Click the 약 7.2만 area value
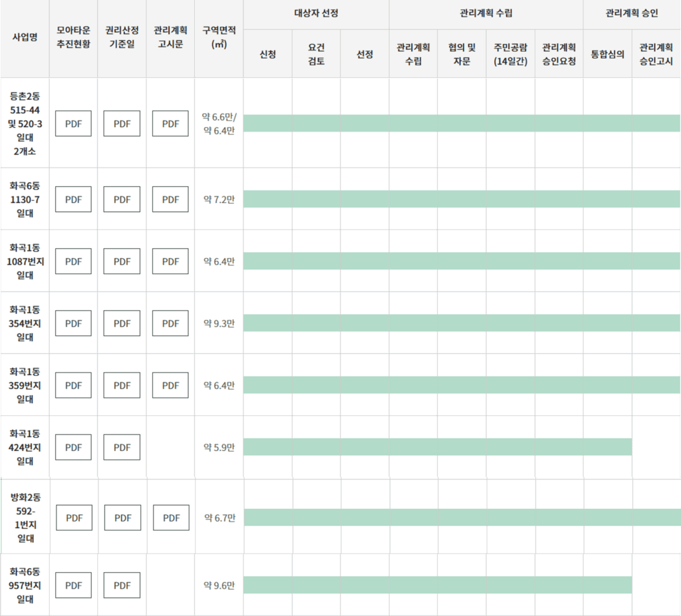 pos(219,200)
